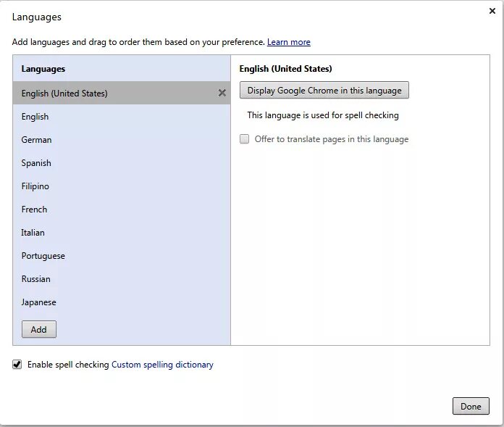Click Display Google Chrome in this language
The height and width of the screenshot is (427, 504).
(x=324, y=90)
